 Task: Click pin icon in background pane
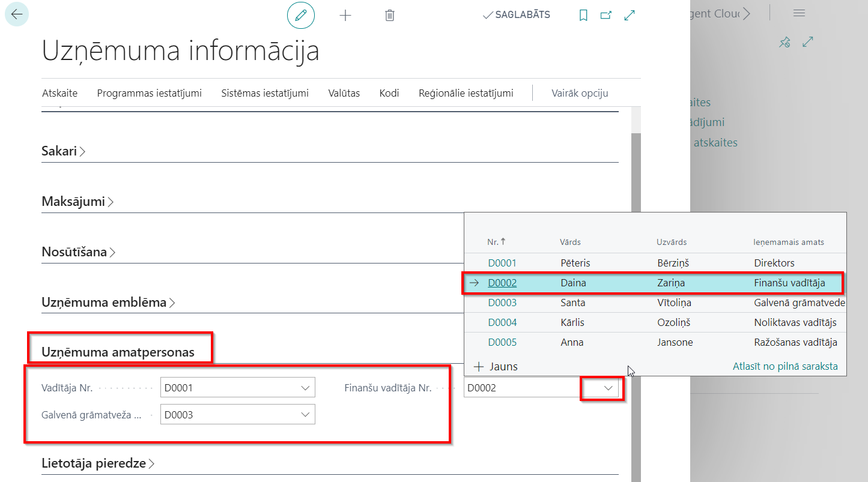coord(785,42)
